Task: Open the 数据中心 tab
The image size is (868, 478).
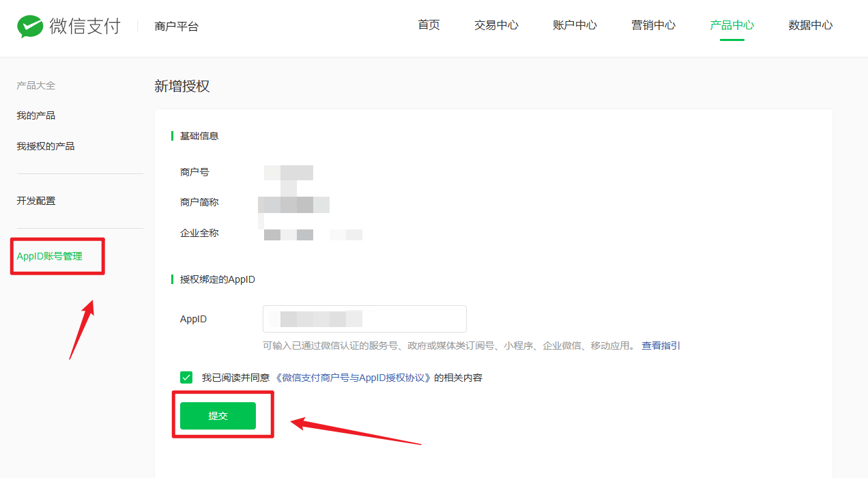Action: 811,25
